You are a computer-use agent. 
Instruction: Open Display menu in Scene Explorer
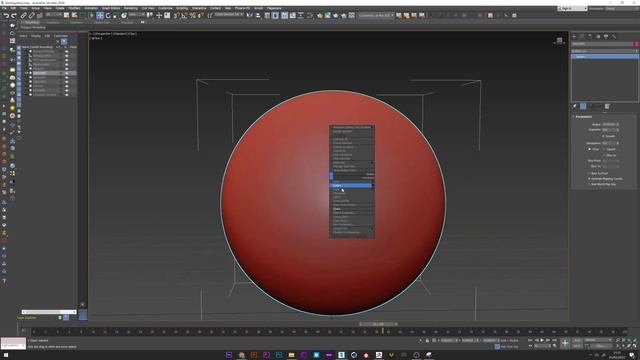coord(36,36)
